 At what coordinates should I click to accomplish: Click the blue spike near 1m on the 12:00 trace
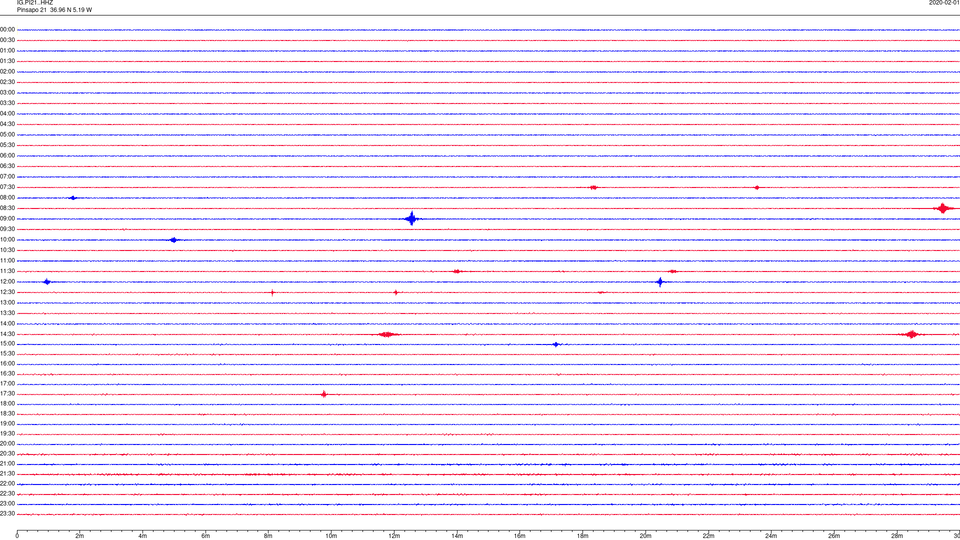click(x=47, y=282)
